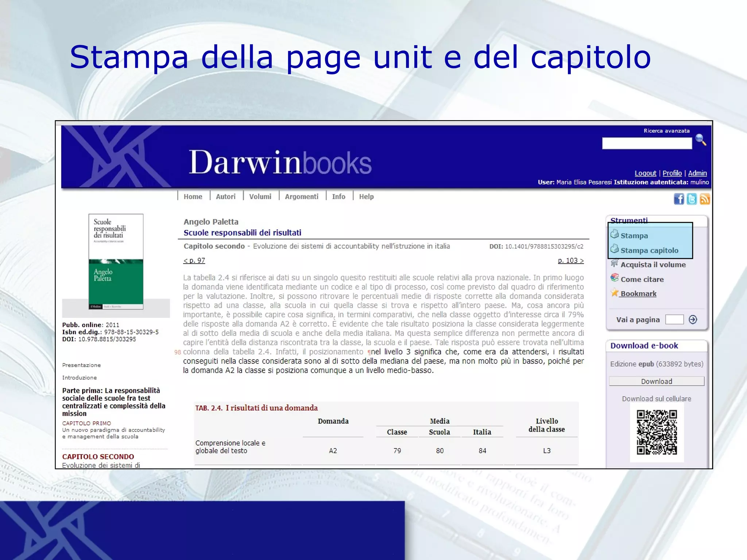Click the Come citare books icon
This screenshot has width=747, height=560.
[615, 278]
